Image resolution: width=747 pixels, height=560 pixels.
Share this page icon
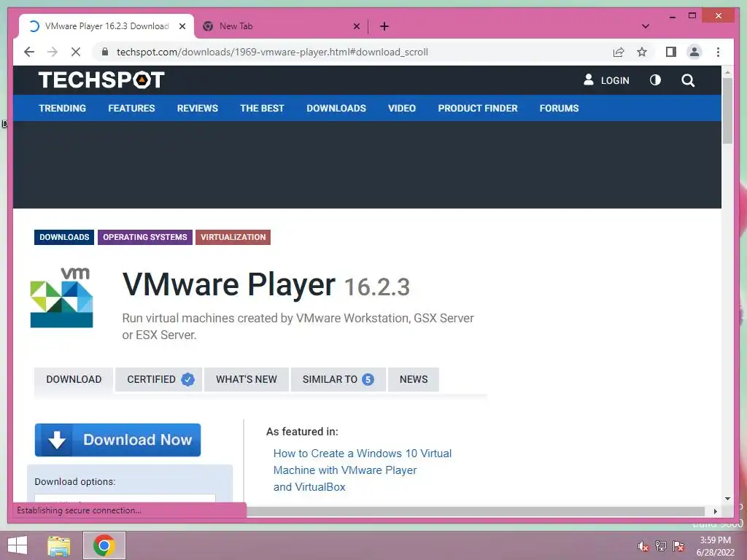619,52
